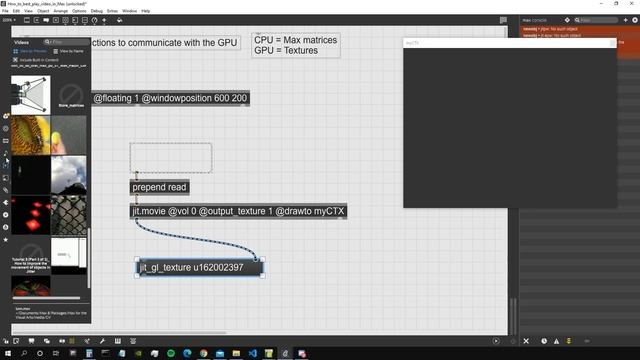
Task: Click the piano keyboard icon in bottom toolbar
Action: pos(118,341)
